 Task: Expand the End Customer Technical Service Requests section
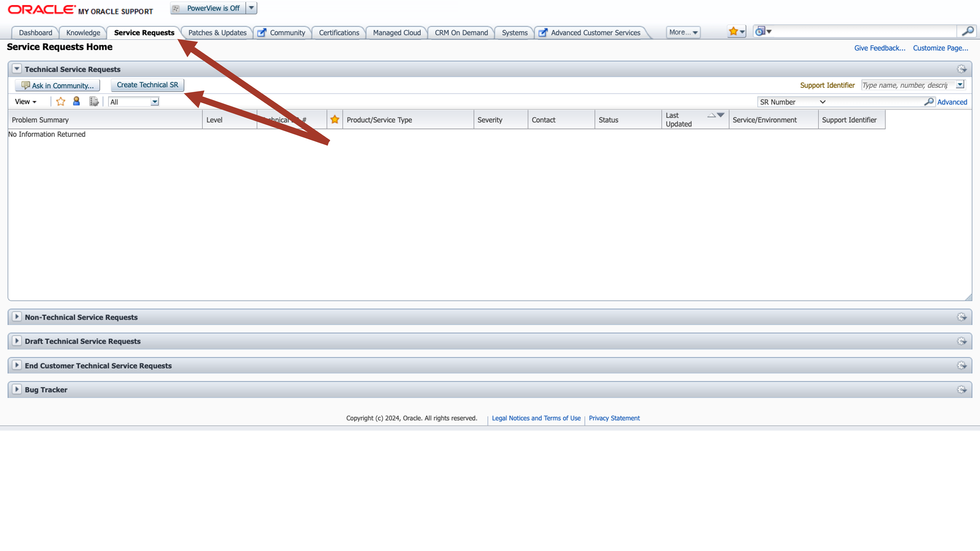point(17,365)
